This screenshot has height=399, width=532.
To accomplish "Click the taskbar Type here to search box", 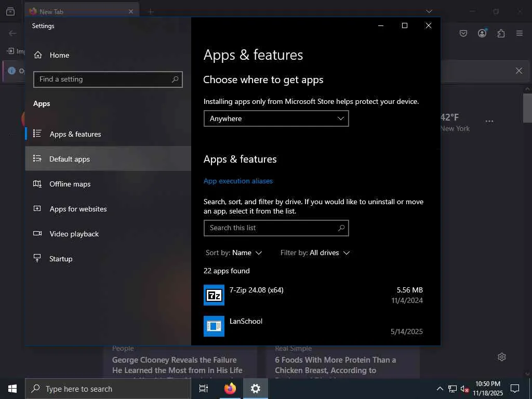I will [x=108, y=389].
